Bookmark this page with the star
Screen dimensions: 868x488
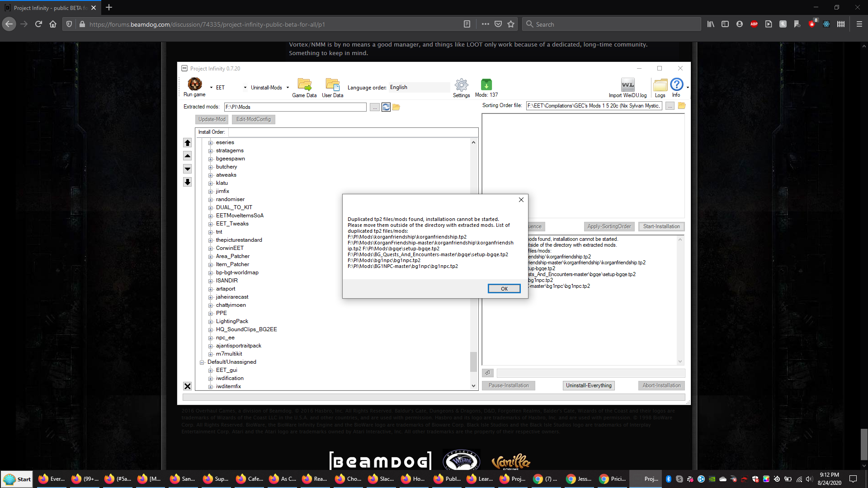(x=511, y=24)
